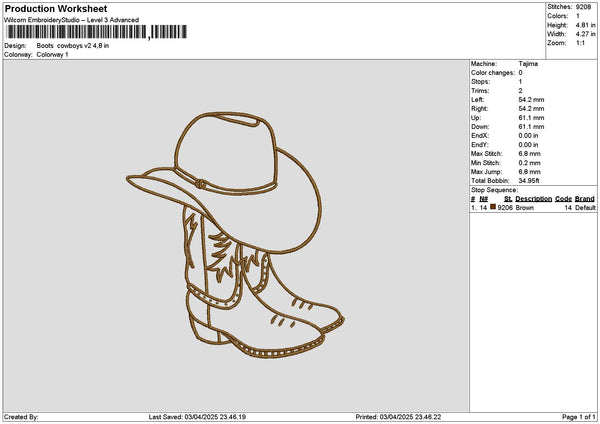Select 'Printed: 03/04/2025 23.46.22' footer text
Screen dimensions: 600x424
tap(398, 417)
